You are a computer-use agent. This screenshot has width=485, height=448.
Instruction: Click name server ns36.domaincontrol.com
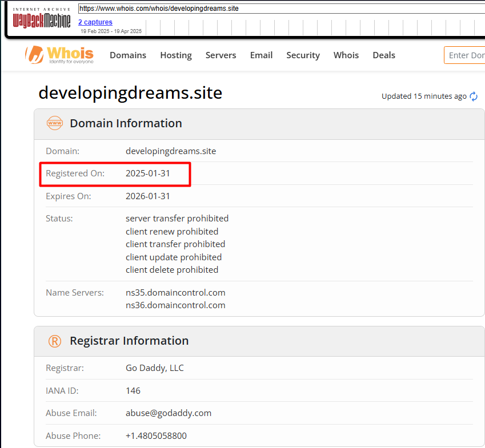coord(175,305)
